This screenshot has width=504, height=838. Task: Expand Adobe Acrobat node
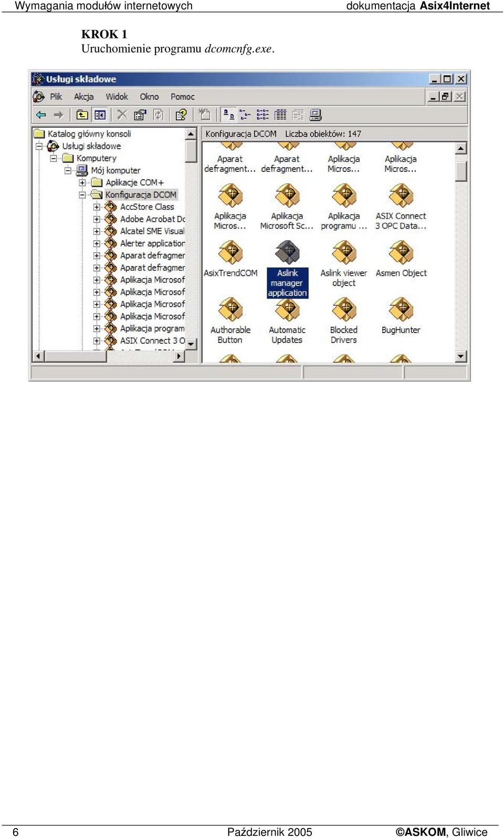point(97,219)
